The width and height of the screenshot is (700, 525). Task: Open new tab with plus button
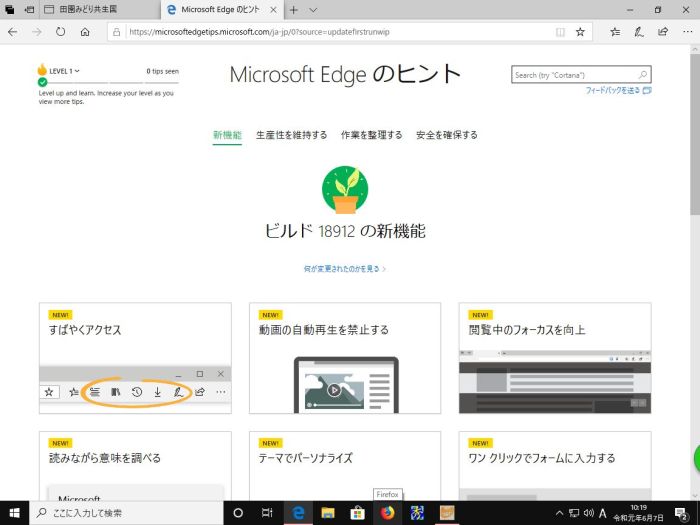293,9
